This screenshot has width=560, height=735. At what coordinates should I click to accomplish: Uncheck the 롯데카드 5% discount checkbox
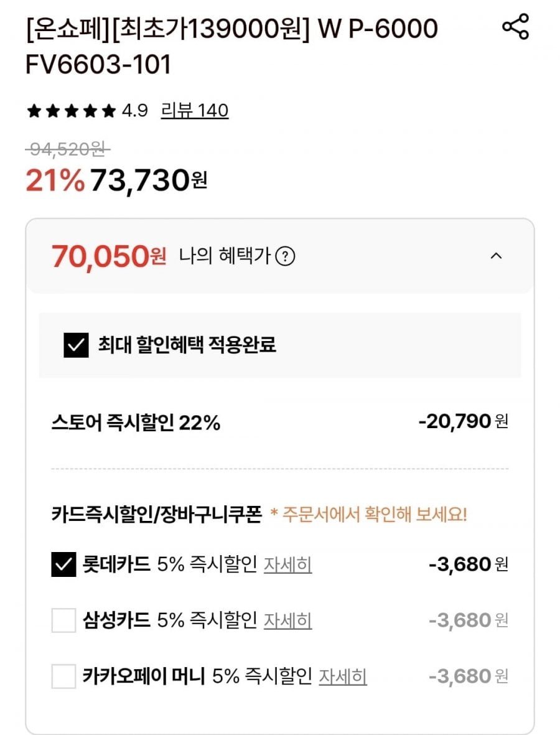click(x=63, y=565)
